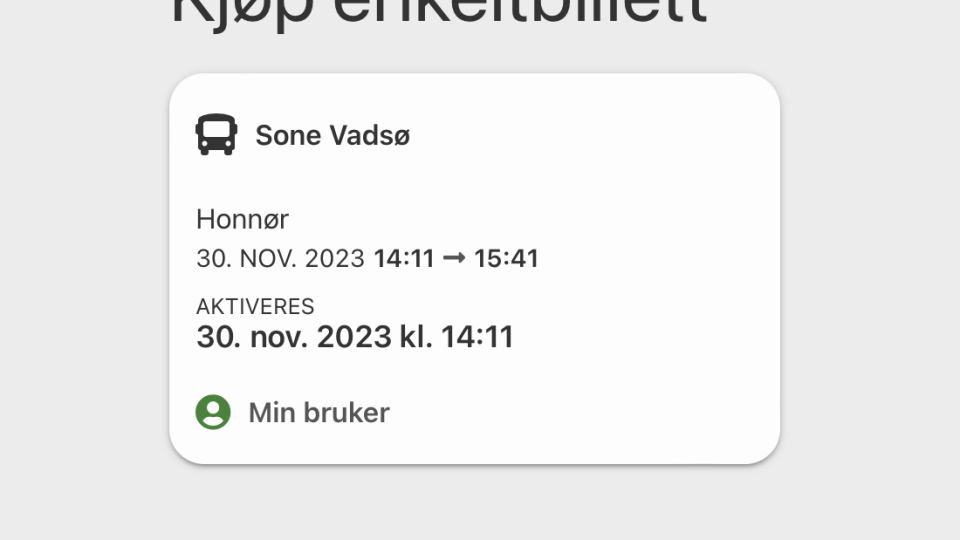This screenshot has width=960, height=540.
Task: Click the 15:41 expiry time
Action: pyautogui.click(x=506, y=259)
